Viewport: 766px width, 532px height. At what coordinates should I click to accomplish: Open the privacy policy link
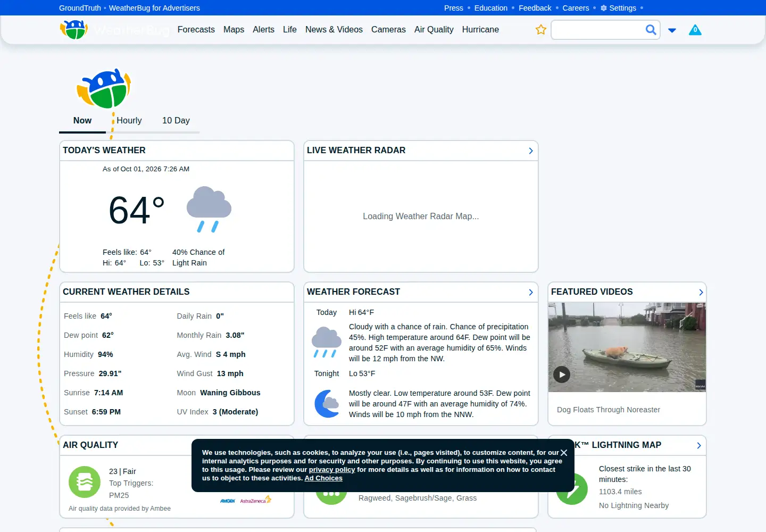point(332,470)
